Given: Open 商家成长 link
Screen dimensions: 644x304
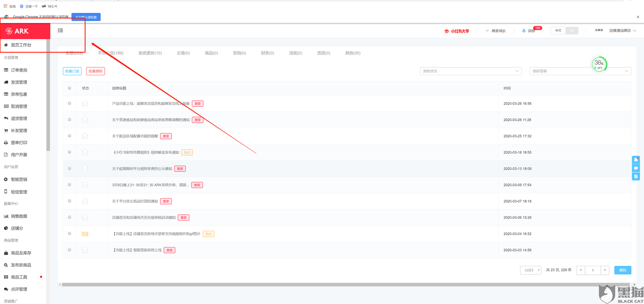Looking at the screenshot, I should (496, 31).
